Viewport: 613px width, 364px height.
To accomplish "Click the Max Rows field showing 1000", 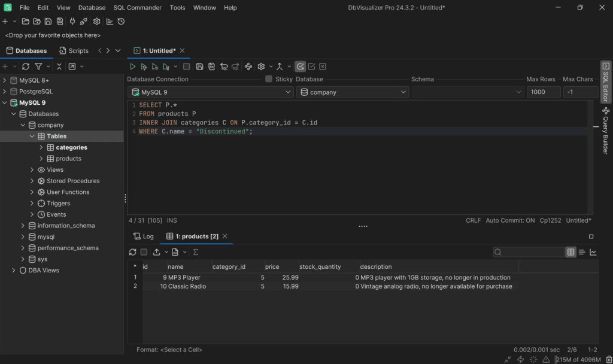I will click(544, 92).
